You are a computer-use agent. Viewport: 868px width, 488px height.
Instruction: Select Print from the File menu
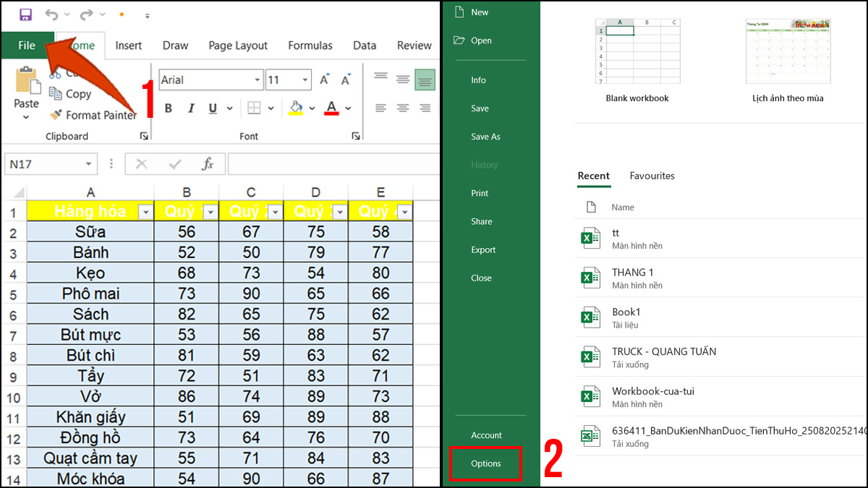coord(480,193)
